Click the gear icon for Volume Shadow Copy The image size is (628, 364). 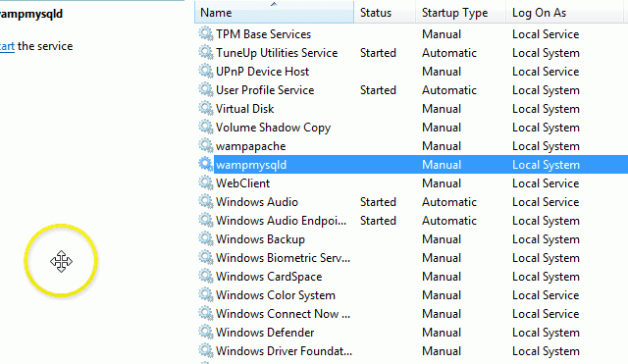206,127
